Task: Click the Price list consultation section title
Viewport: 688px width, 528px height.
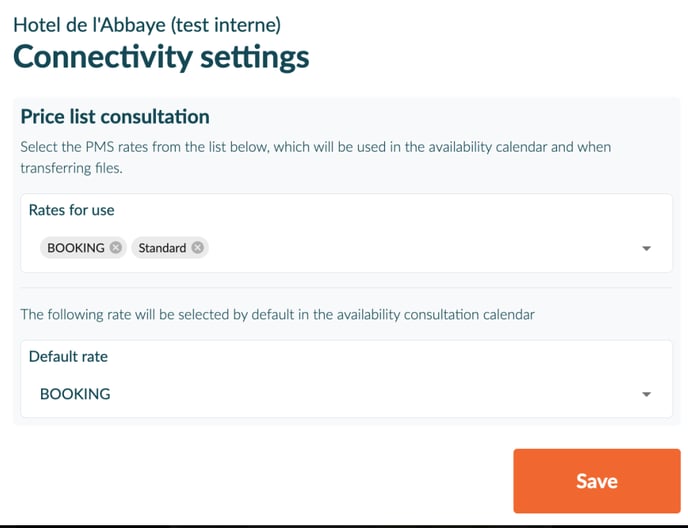Action: tap(115, 117)
